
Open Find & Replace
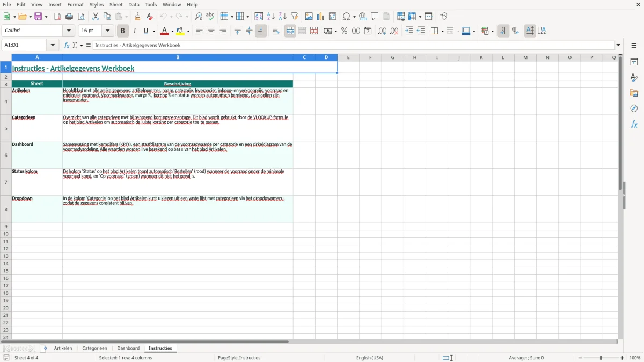[x=199, y=17]
